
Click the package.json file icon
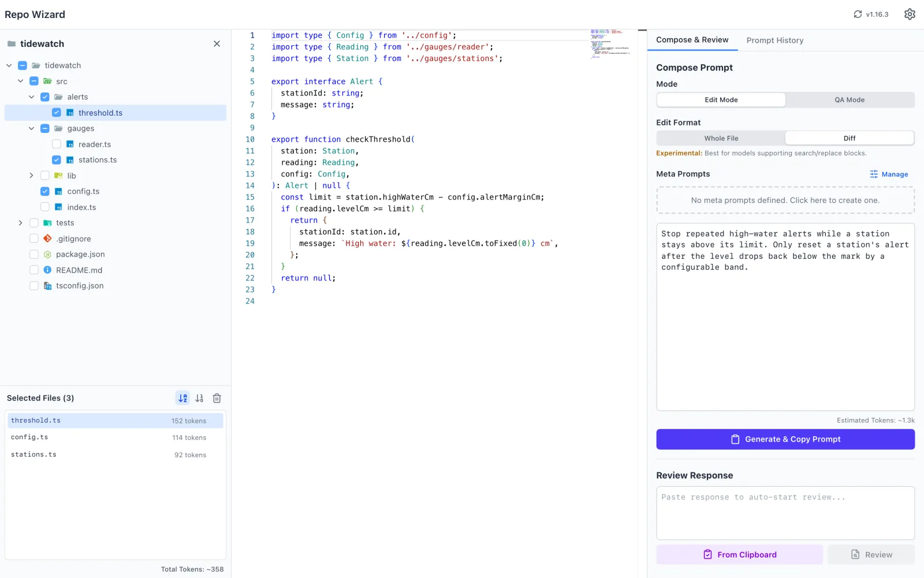tap(47, 254)
